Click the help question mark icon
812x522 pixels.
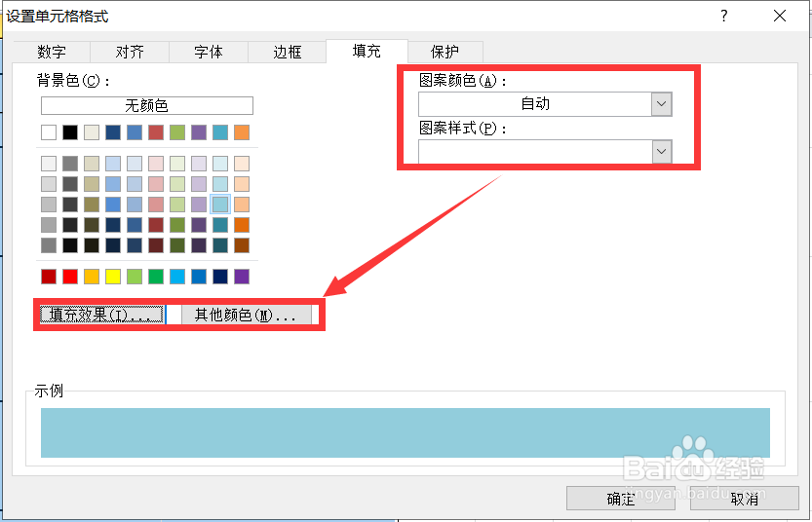tap(724, 16)
